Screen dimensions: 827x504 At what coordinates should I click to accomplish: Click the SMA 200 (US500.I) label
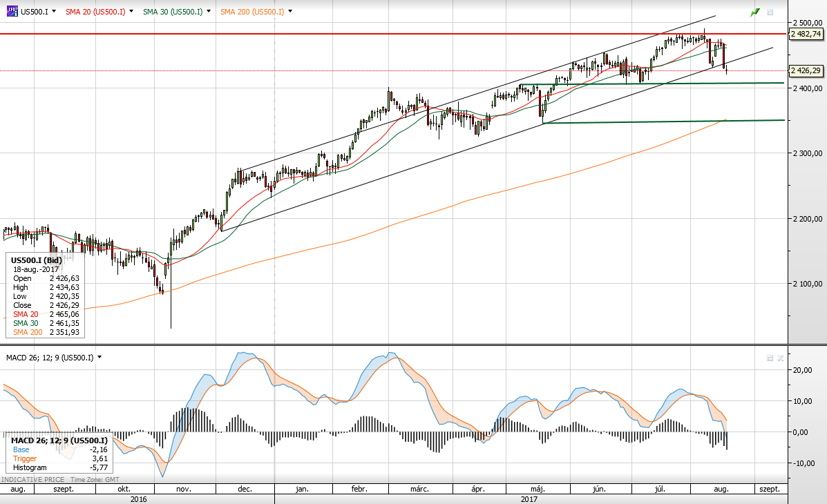pyautogui.click(x=252, y=12)
